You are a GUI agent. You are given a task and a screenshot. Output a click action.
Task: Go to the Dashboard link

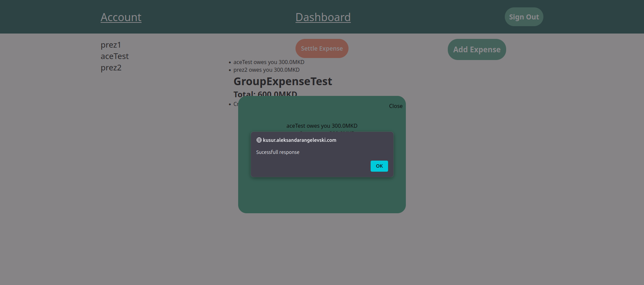[x=323, y=17]
